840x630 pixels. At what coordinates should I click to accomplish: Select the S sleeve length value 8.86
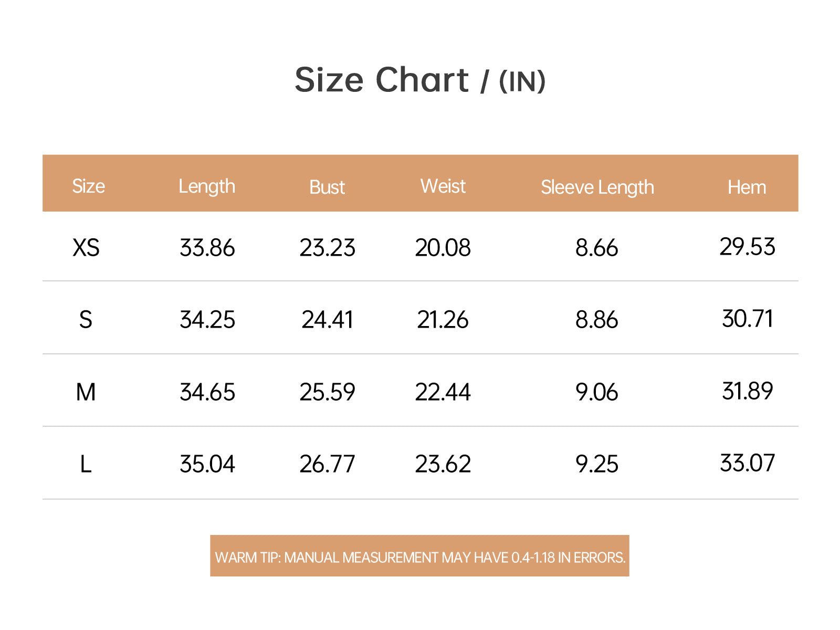tap(597, 320)
